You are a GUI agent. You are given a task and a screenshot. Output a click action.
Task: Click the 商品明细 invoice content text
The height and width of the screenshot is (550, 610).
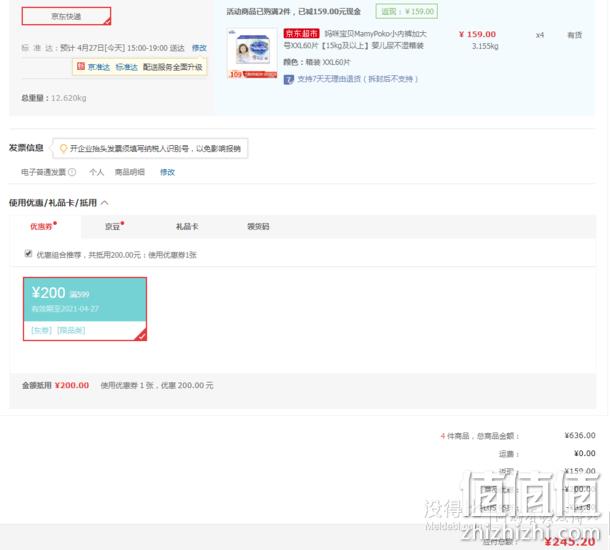coord(130,172)
